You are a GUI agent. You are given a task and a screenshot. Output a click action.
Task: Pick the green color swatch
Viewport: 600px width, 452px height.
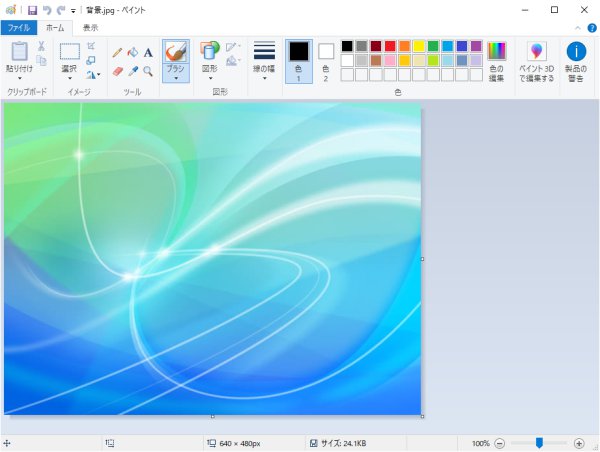point(433,46)
